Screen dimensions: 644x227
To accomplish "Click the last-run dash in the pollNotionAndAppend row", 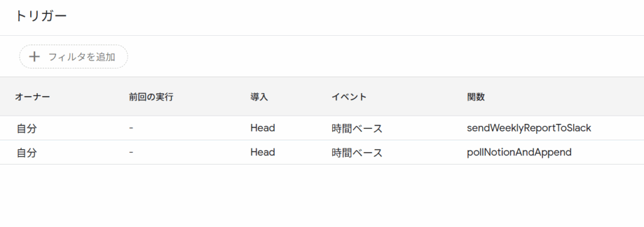I will pos(131,153).
